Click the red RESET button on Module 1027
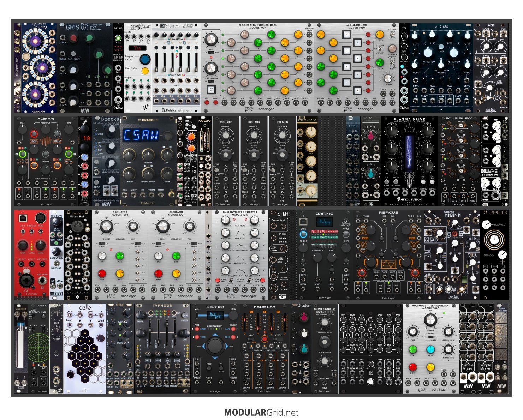Screen dimensions: 523x420 click(x=215, y=103)
